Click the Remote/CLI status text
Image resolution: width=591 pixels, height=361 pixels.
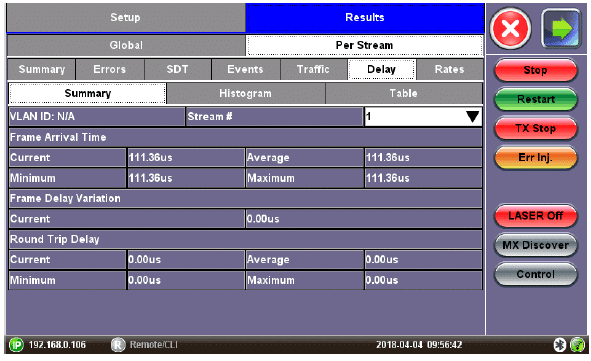(153, 345)
